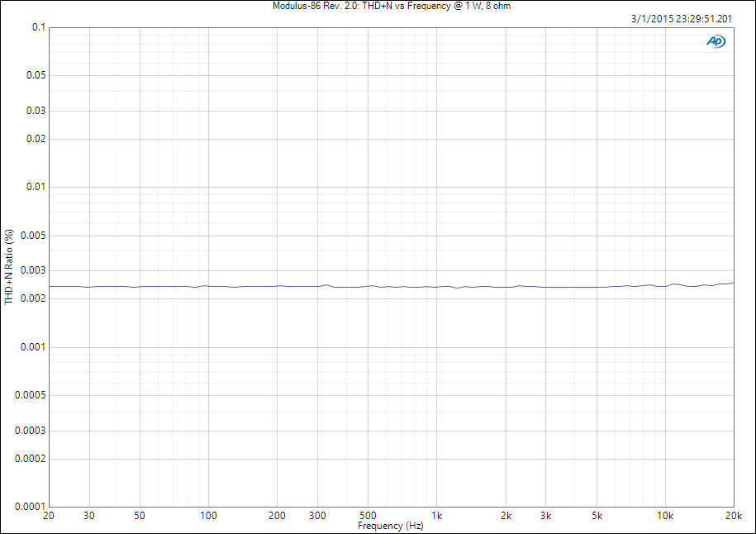The width and height of the screenshot is (756, 534).
Task: Click the Y-axis value 0.0003
Action: [30, 431]
